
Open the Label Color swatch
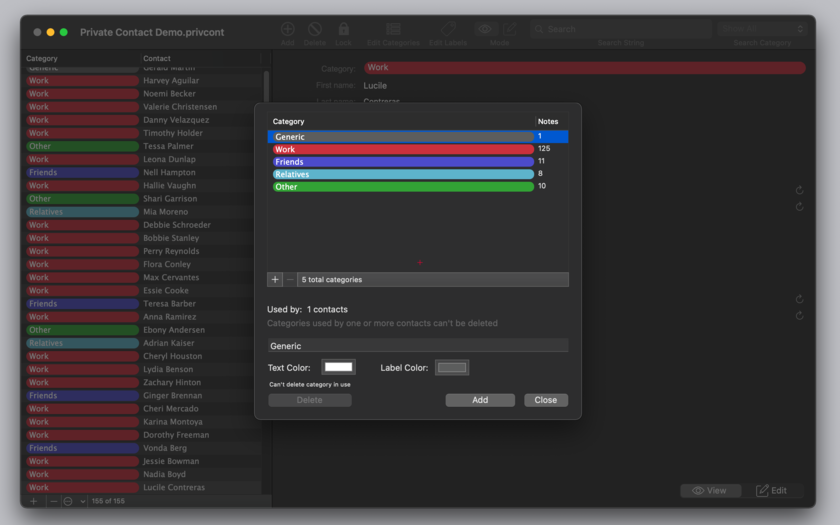[452, 368]
